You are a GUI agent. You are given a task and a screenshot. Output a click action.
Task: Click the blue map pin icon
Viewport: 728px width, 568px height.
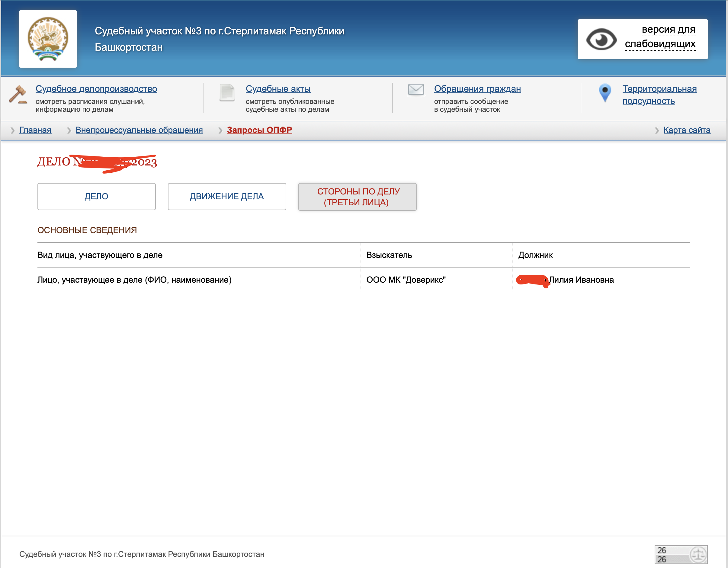tap(605, 93)
